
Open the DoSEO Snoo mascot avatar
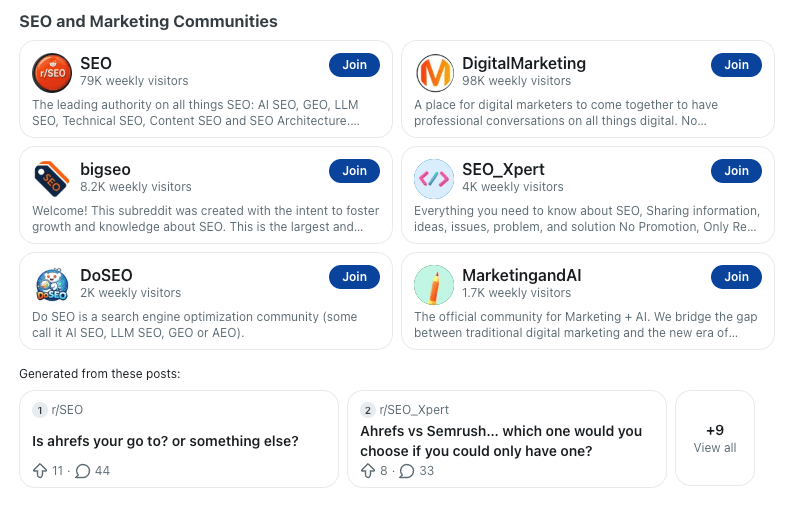52,285
